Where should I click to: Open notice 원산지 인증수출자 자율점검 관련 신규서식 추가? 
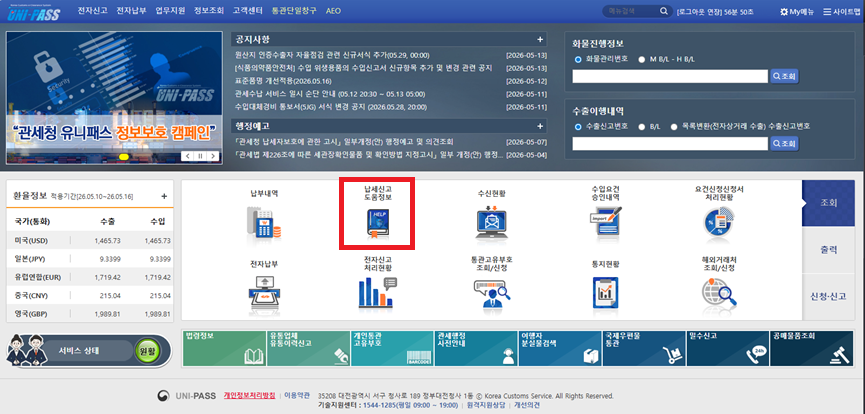(x=332, y=55)
